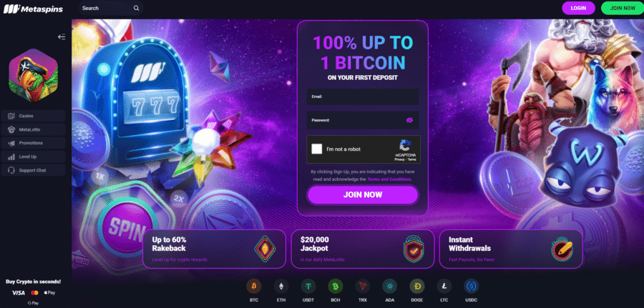Open the Casino menu item
The image size is (644, 308).
pos(33,116)
